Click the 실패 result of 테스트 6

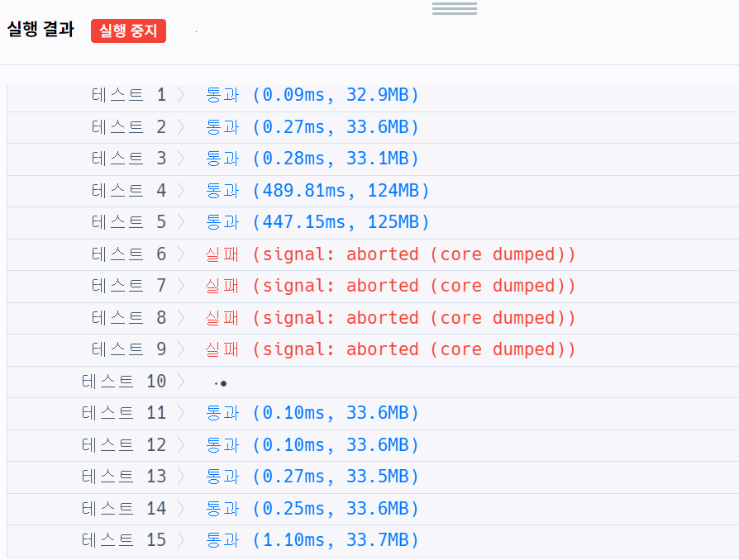(390, 254)
